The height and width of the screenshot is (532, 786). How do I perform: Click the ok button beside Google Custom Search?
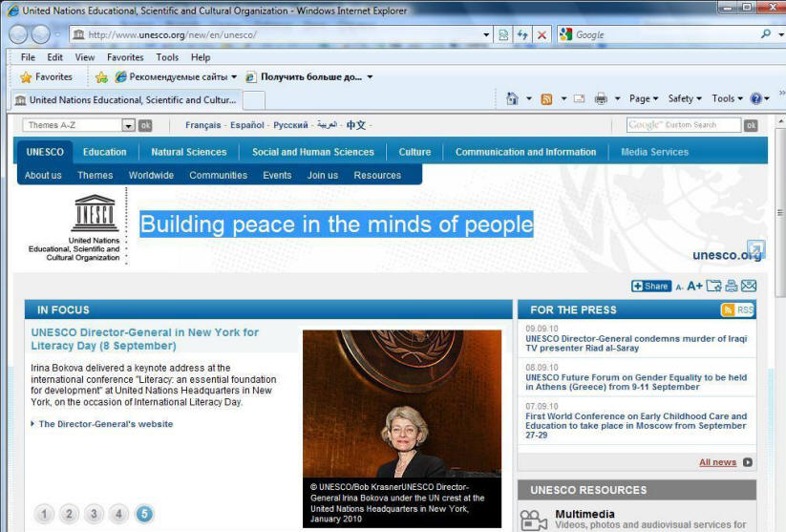click(751, 125)
